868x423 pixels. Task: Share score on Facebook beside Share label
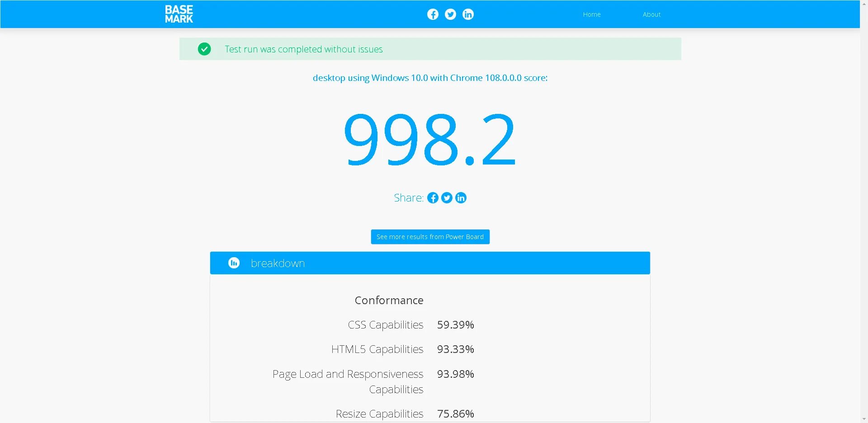pos(433,198)
